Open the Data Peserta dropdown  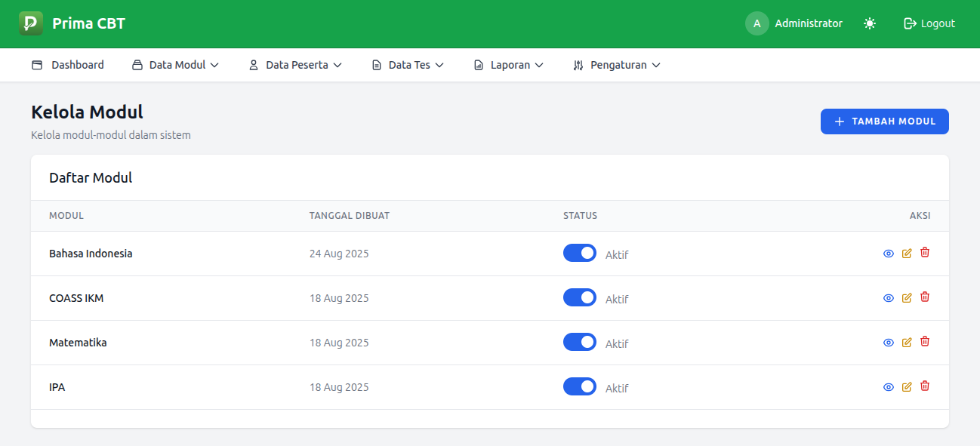[295, 65]
